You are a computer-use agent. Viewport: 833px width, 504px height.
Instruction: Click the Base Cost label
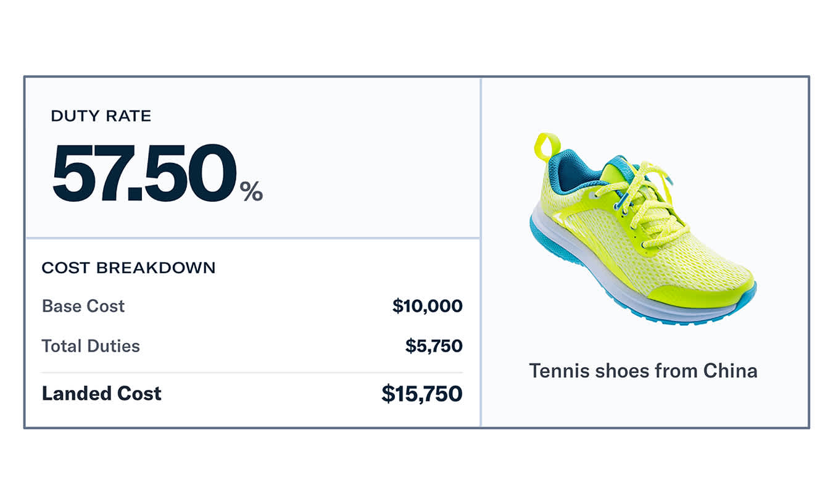pyautogui.click(x=83, y=306)
